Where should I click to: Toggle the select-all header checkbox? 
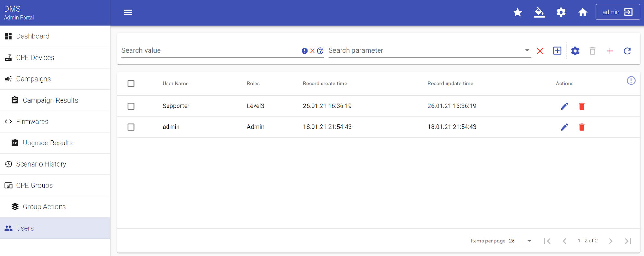[131, 84]
